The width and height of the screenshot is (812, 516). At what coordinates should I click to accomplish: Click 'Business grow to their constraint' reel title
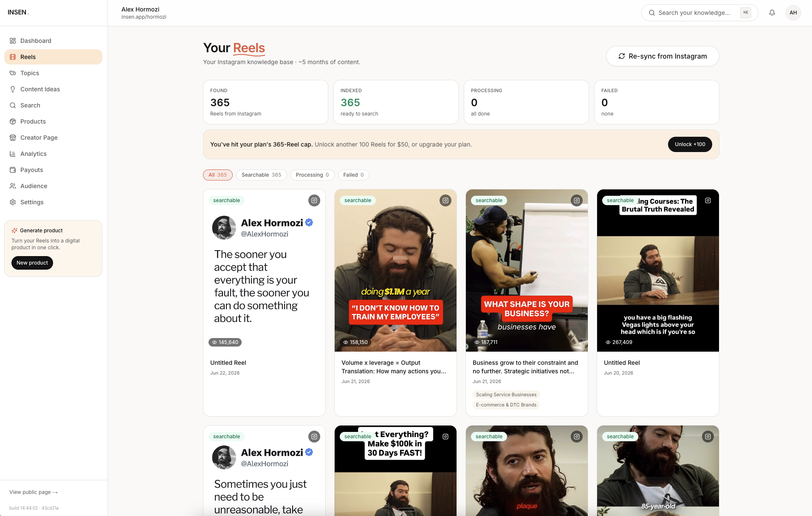pos(525,367)
